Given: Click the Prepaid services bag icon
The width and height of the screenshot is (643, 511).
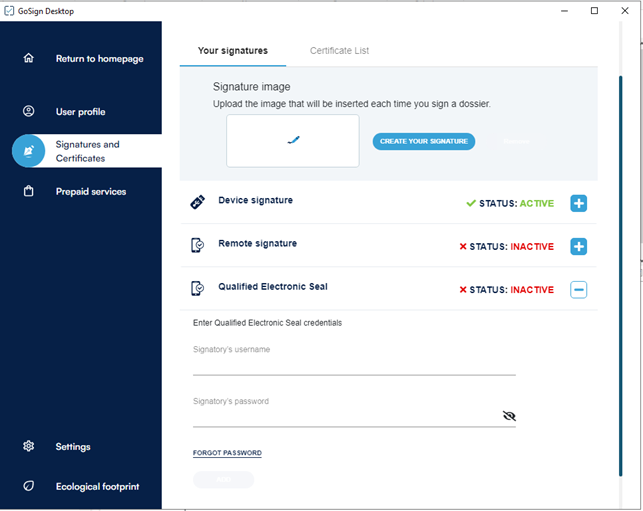Looking at the screenshot, I should [29, 191].
